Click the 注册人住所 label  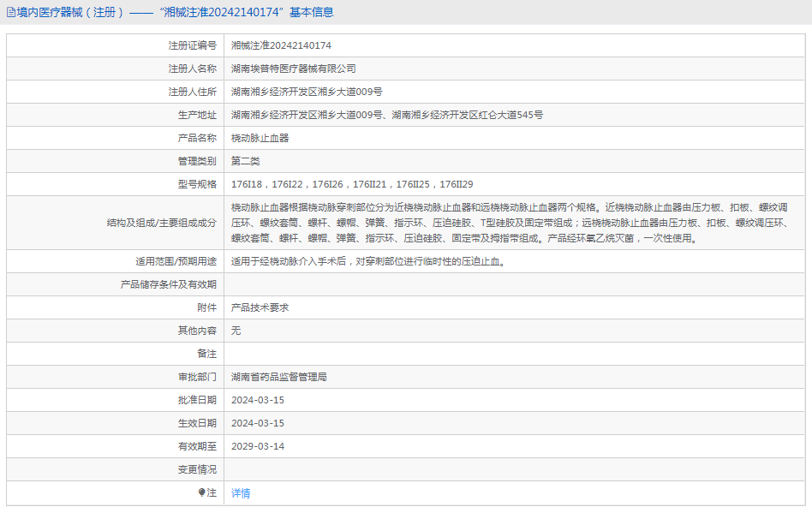(x=192, y=92)
